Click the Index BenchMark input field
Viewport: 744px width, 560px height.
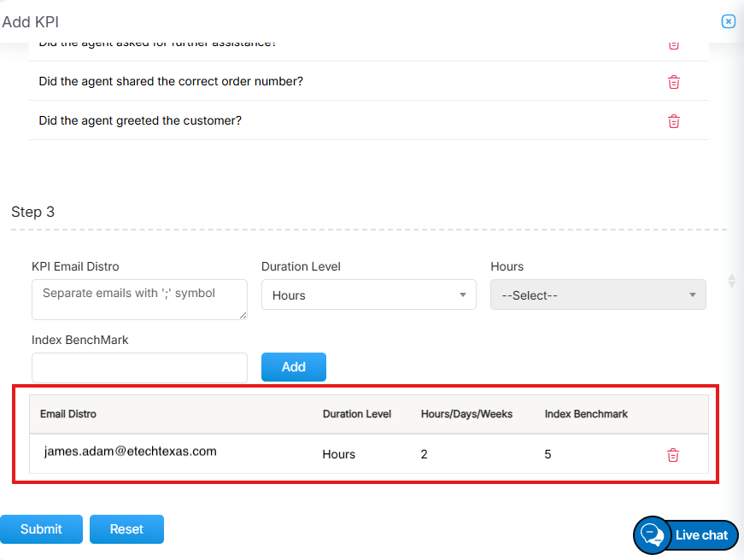[x=138, y=368]
